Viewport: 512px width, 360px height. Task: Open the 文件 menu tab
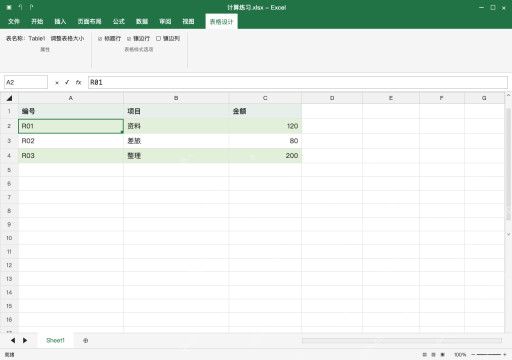(x=14, y=22)
